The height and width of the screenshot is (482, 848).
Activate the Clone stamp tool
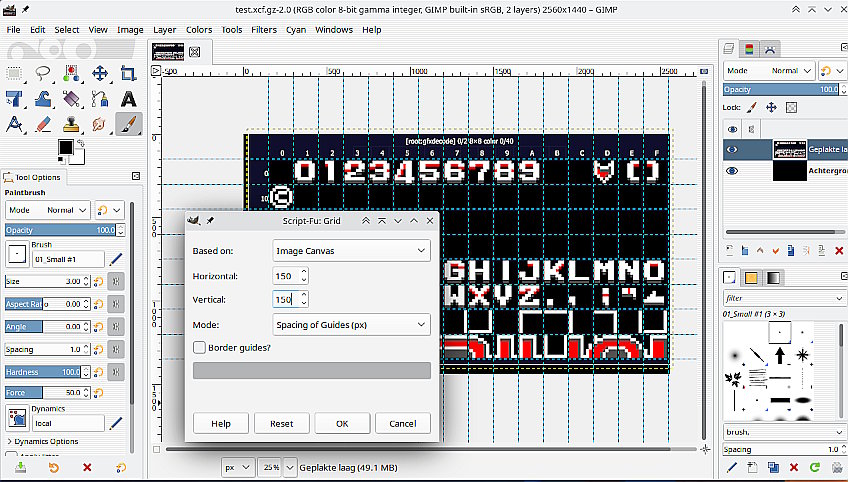(71, 125)
